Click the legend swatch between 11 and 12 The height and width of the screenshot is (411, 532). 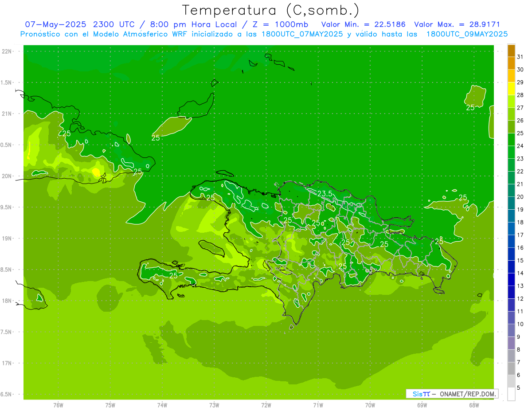click(511, 305)
